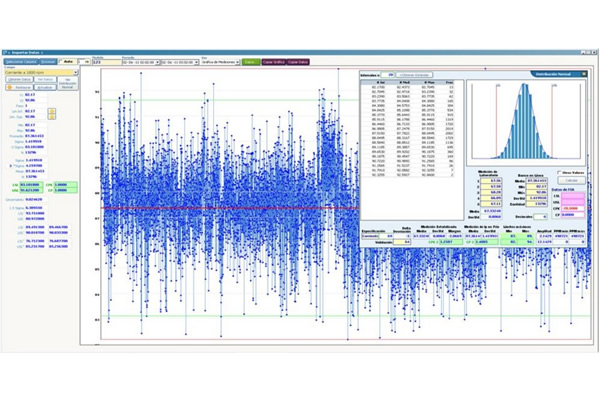Click the Actualizar button
This screenshot has height=400, width=600.
pos(47,87)
